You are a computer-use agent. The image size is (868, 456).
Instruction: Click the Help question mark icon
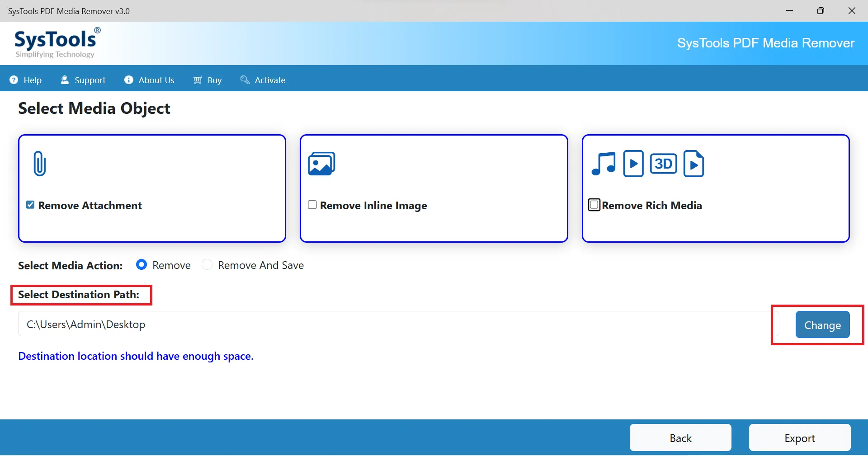14,80
